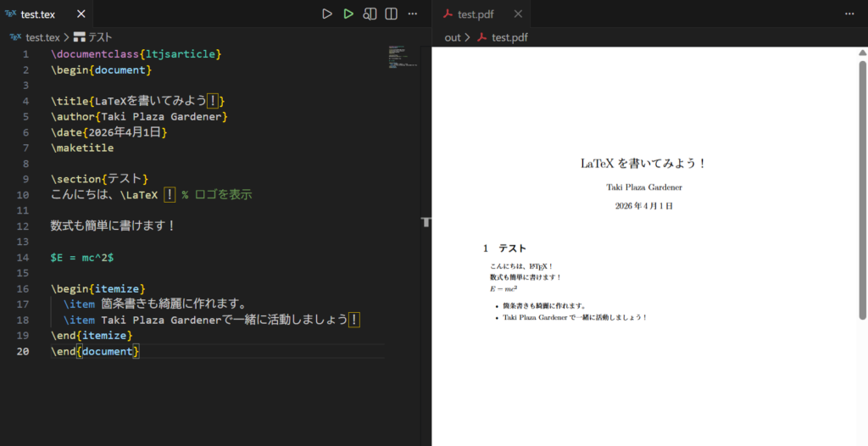Click the \begin{itemize} line in editor
Image resolution: width=868 pixels, height=446 pixels.
[97, 288]
